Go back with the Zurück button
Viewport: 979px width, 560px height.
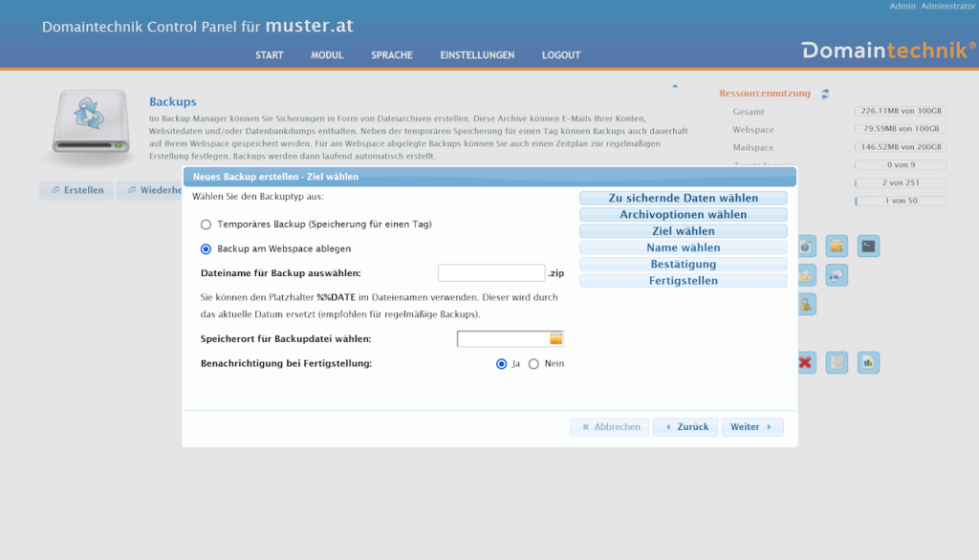click(x=685, y=427)
